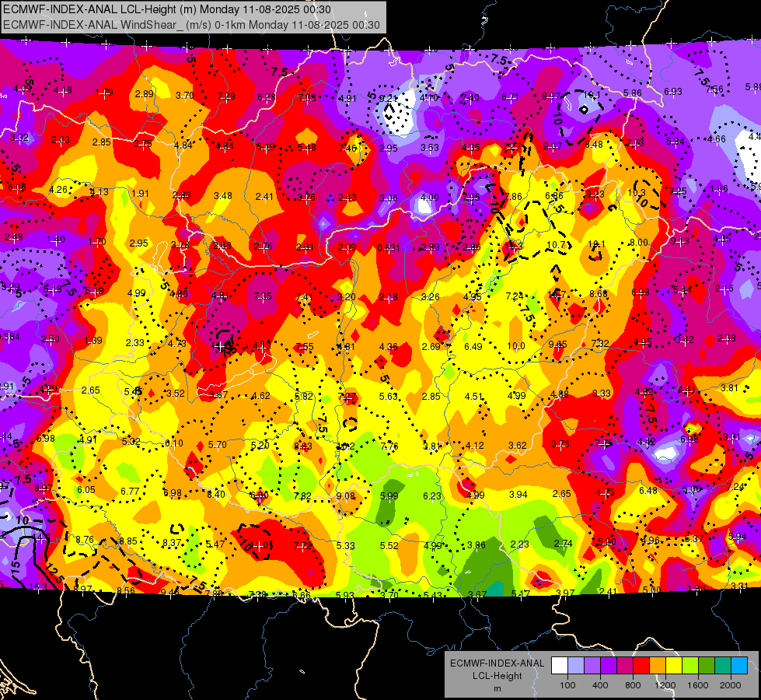Click the grid value 6.77

tap(130, 491)
